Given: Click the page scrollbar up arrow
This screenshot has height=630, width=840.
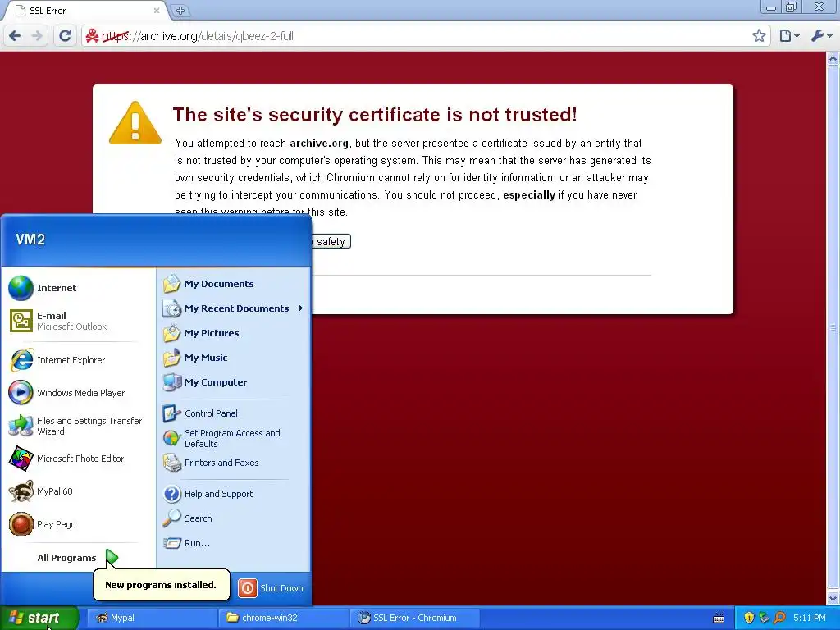Looking at the screenshot, I should (x=833, y=58).
